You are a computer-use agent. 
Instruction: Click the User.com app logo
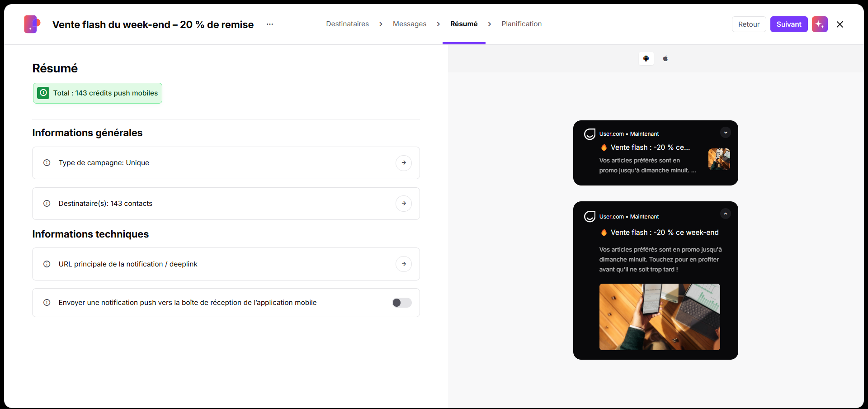point(32,24)
